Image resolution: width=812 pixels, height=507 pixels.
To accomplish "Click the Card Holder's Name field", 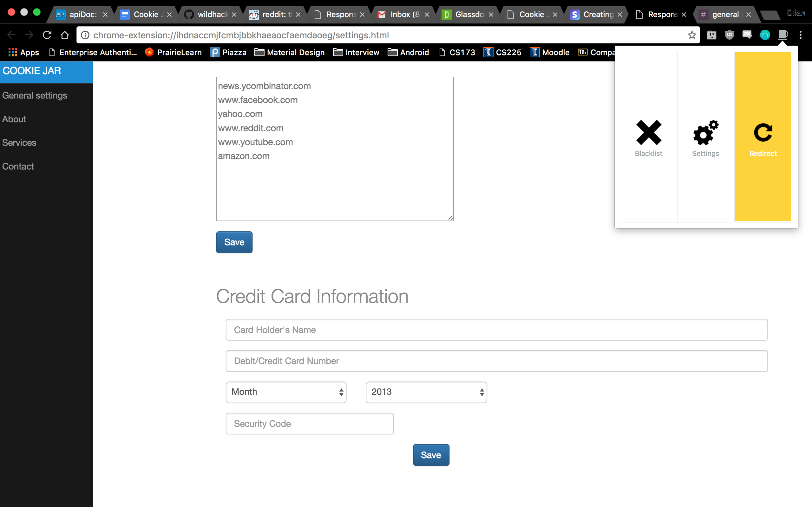I will coord(496,330).
